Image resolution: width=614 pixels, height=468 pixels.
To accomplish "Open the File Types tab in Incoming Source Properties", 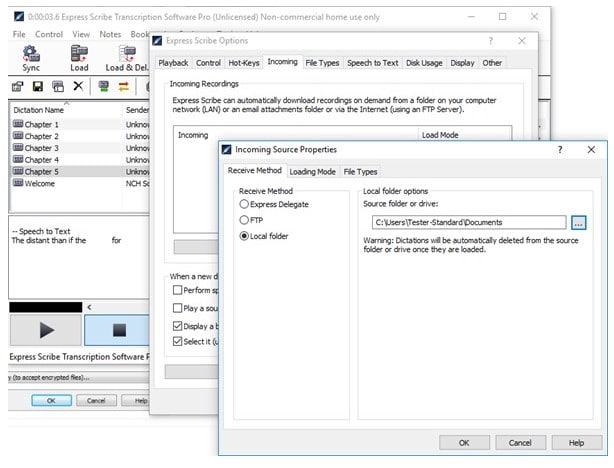I will pyautogui.click(x=360, y=172).
